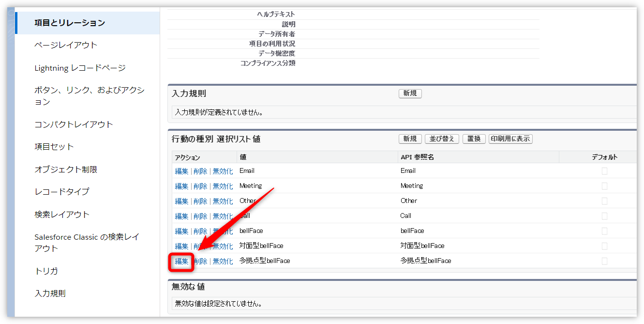Click 編集 link for Other row

click(x=181, y=201)
